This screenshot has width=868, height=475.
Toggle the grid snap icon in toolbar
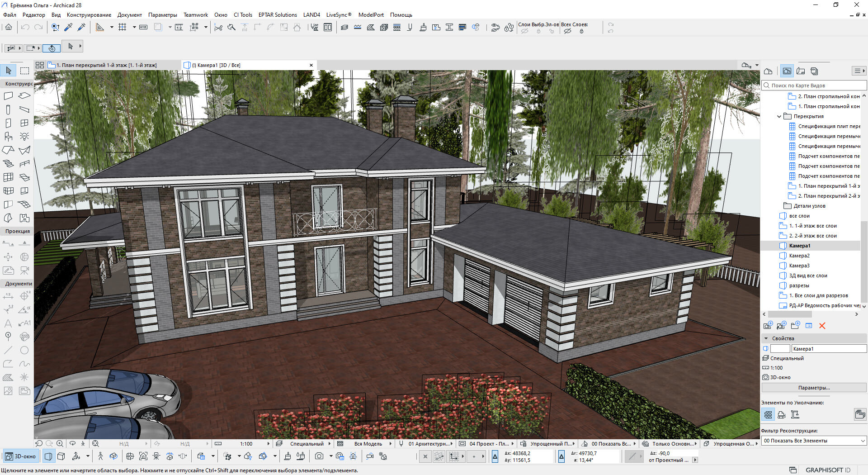click(122, 28)
